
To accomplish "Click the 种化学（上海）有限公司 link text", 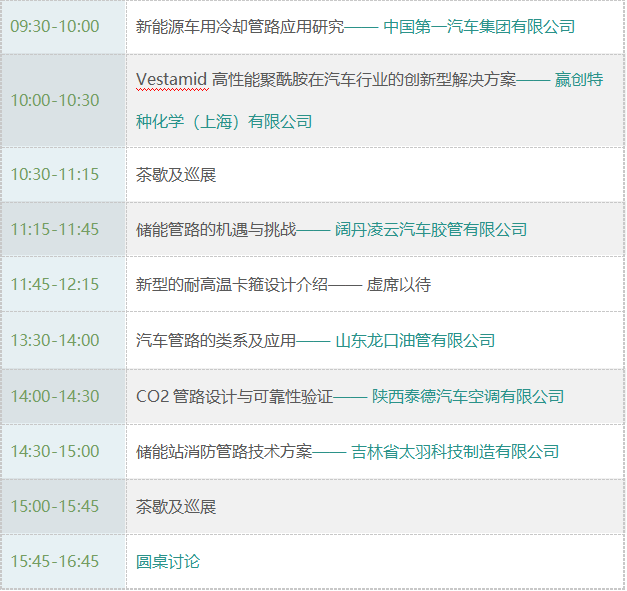I will [x=224, y=122].
